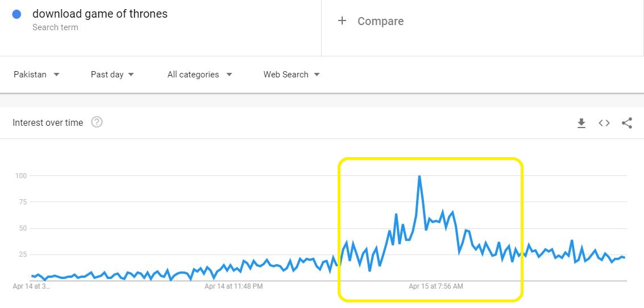
Task: Click the blue search term color dot
Action: tap(16, 14)
